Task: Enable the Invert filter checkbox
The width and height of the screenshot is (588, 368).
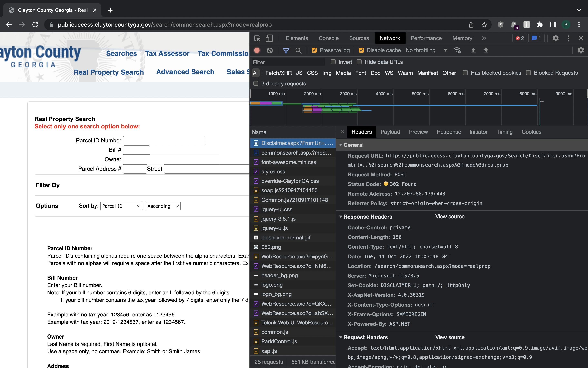Action: coord(333,62)
